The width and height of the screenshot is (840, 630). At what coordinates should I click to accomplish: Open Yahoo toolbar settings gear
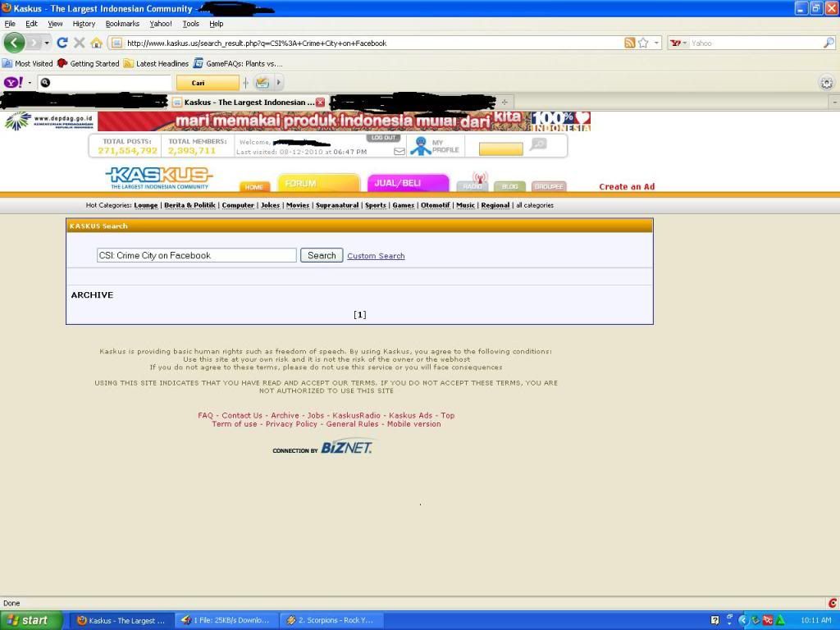coord(827,83)
